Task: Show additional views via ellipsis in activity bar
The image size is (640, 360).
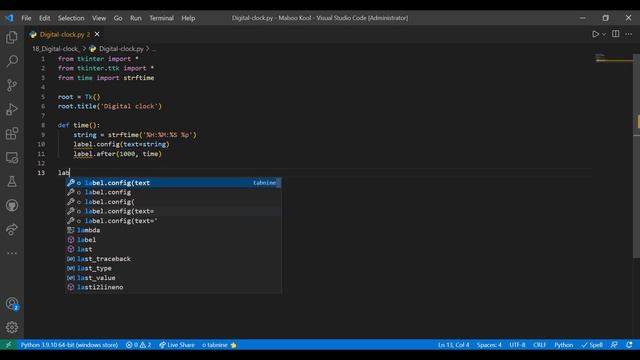Action: point(12,253)
